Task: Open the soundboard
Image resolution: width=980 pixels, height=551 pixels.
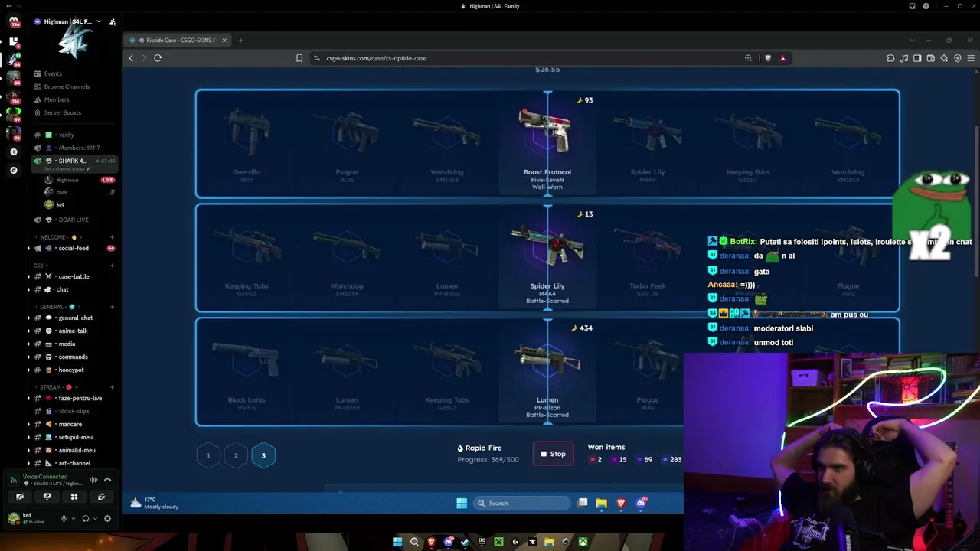Action: click(x=101, y=497)
